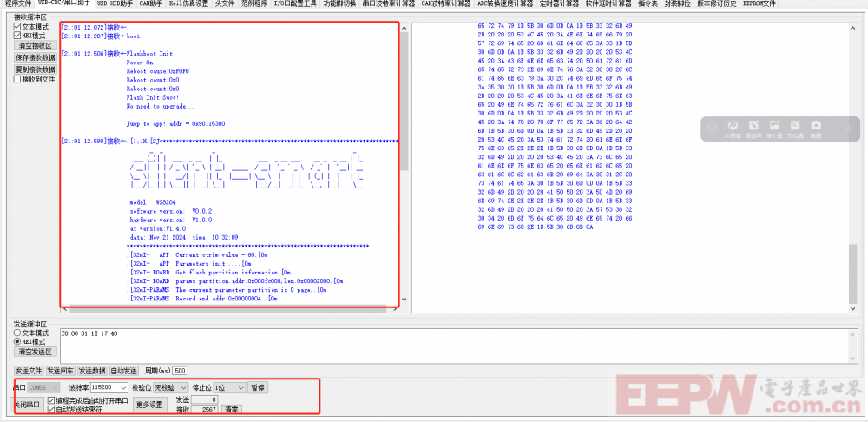Click the 'Flash Init Succ!' log line

coord(152,97)
